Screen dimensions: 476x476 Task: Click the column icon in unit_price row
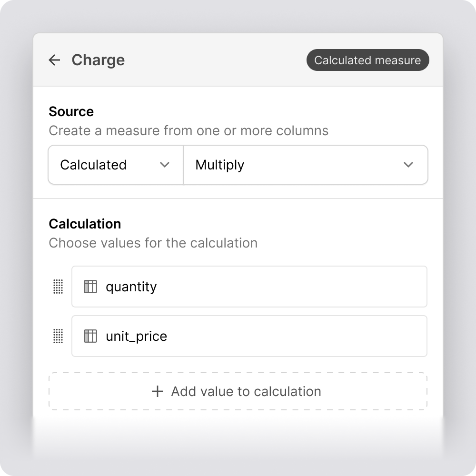pos(90,336)
